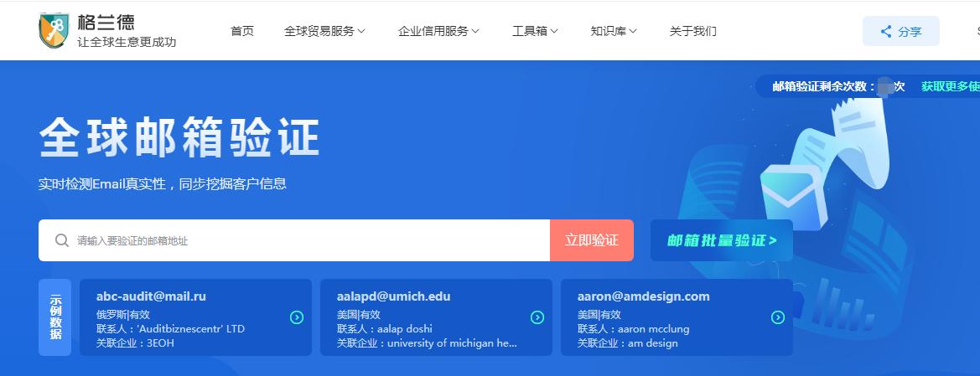Go to 首页 in the navigation
Image resolution: width=980 pixels, height=376 pixels.
tap(242, 31)
